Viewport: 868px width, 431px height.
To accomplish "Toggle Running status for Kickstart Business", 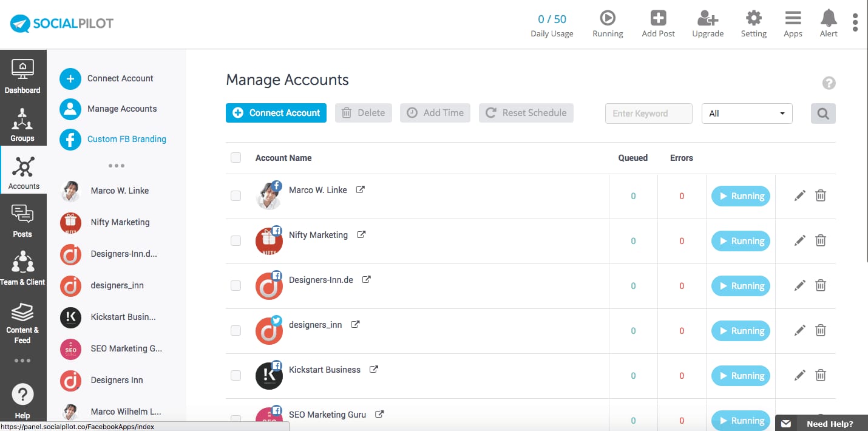I will (x=741, y=376).
